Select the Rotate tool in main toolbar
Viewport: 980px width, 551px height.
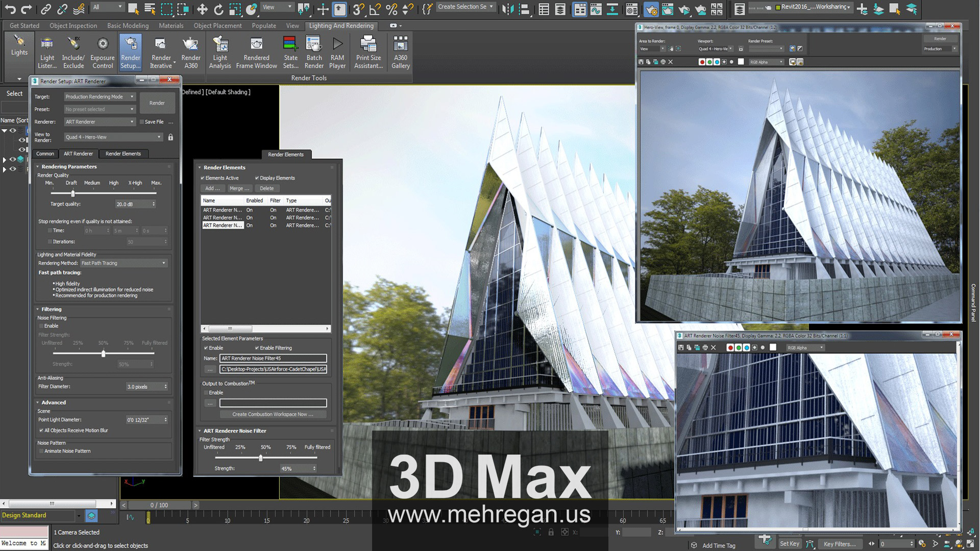[x=218, y=9]
